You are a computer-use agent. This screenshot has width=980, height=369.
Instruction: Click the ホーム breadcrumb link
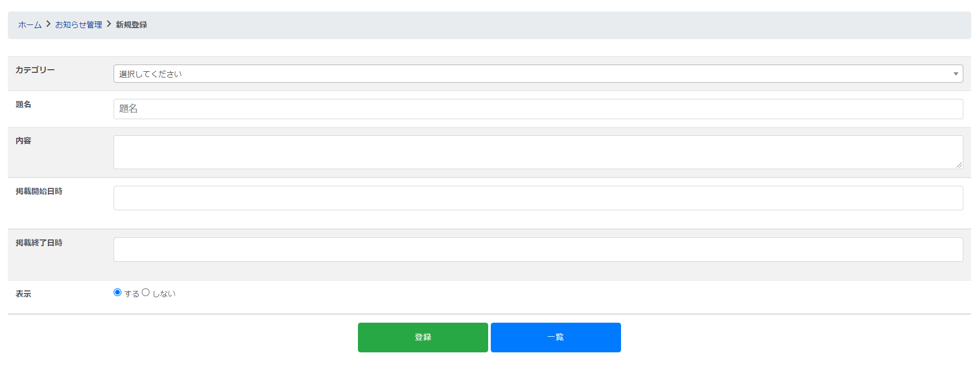coord(30,25)
